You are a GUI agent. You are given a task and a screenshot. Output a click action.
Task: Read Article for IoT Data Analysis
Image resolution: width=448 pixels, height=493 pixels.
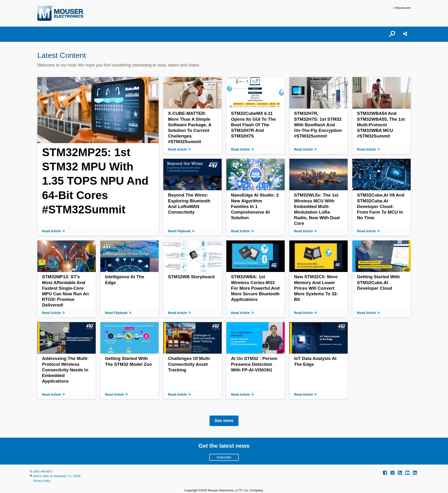305,394
